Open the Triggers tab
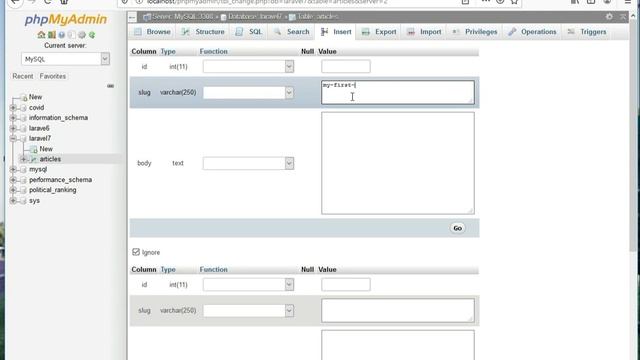The image size is (640, 360). pyautogui.click(x=587, y=32)
